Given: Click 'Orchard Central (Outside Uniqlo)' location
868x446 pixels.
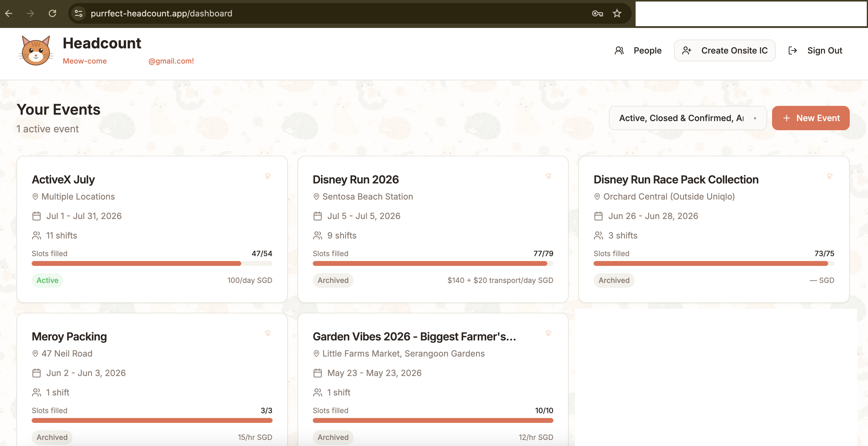Looking at the screenshot, I should [x=669, y=197].
